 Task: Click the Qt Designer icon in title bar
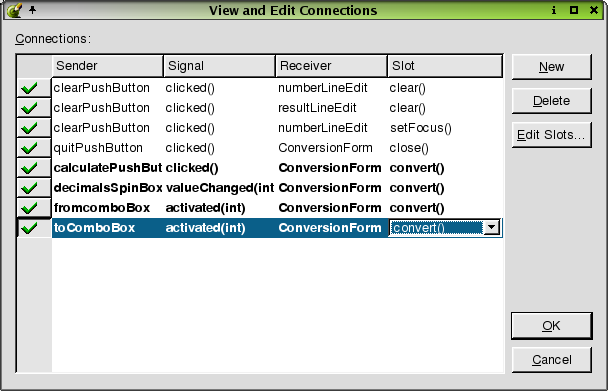point(14,10)
